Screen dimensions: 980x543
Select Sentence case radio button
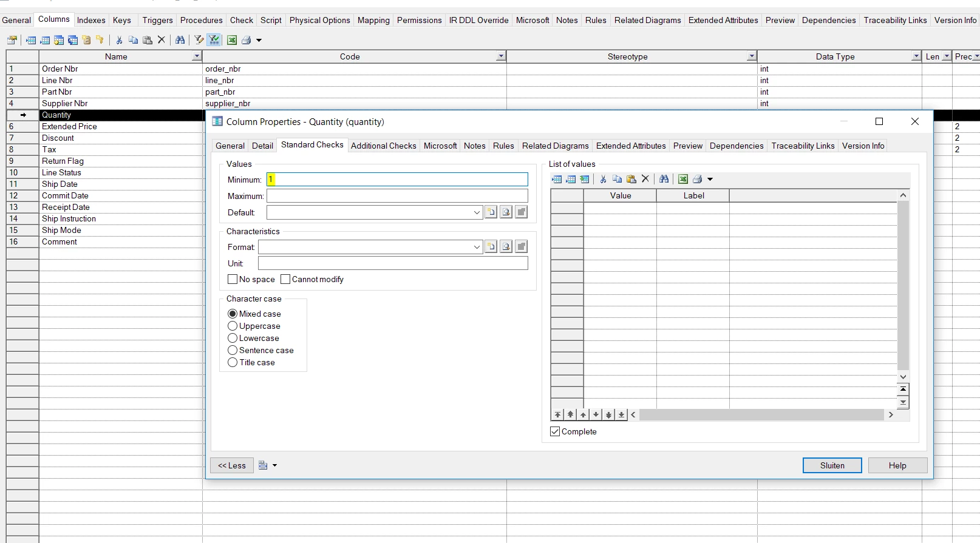point(233,350)
